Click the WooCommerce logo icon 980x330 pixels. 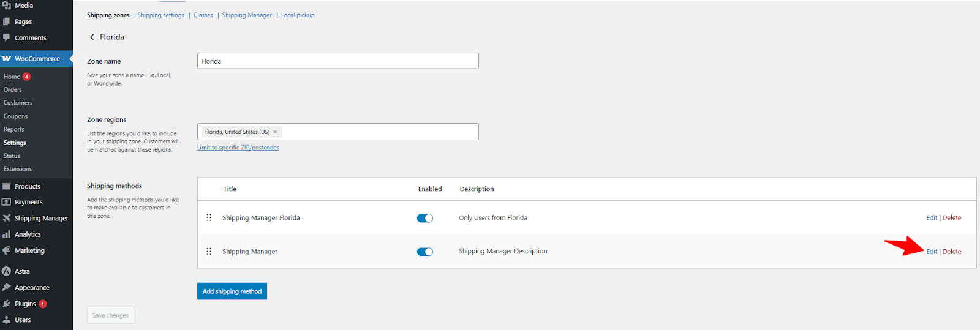[7, 59]
